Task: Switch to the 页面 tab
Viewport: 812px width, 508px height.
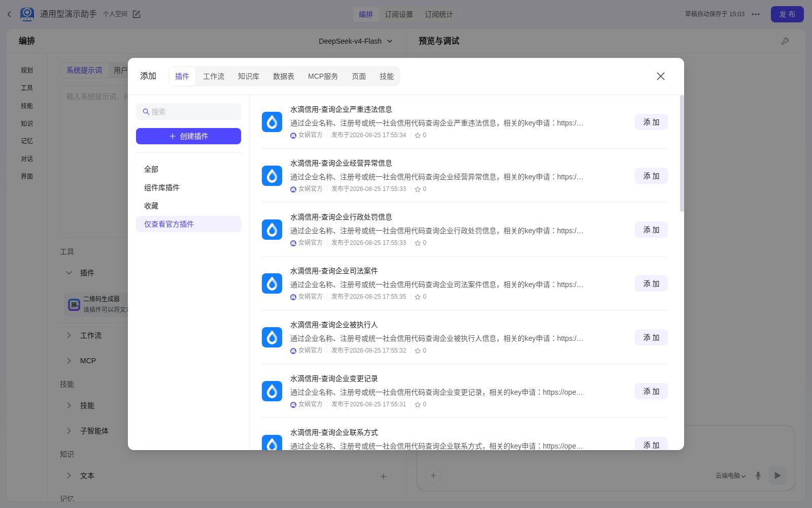Action: coord(359,76)
